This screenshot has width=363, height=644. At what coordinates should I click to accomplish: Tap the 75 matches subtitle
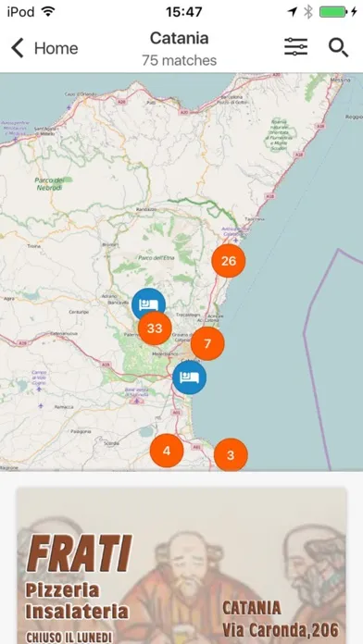point(180,60)
